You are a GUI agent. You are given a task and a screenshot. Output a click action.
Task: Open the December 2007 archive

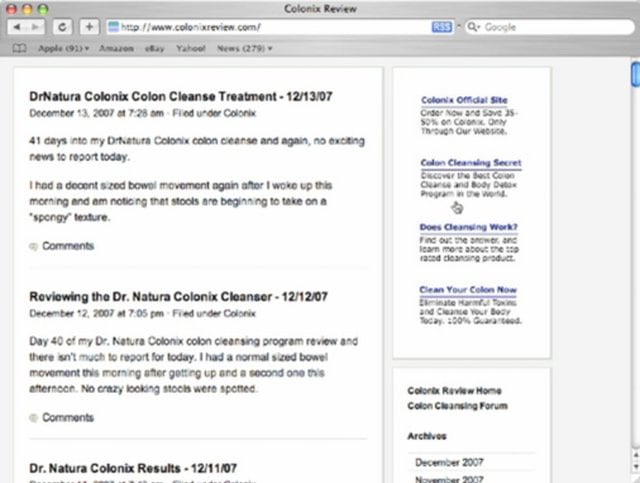pyautogui.click(x=449, y=463)
